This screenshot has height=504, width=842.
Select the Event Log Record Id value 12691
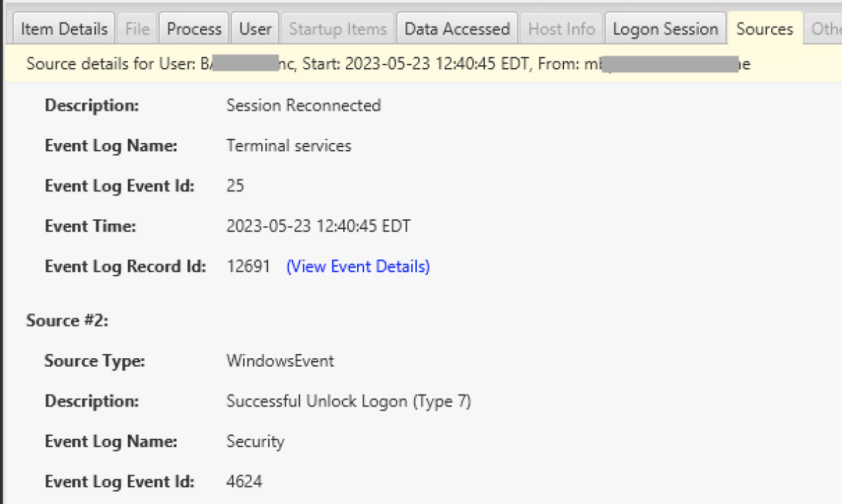coord(249,266)
